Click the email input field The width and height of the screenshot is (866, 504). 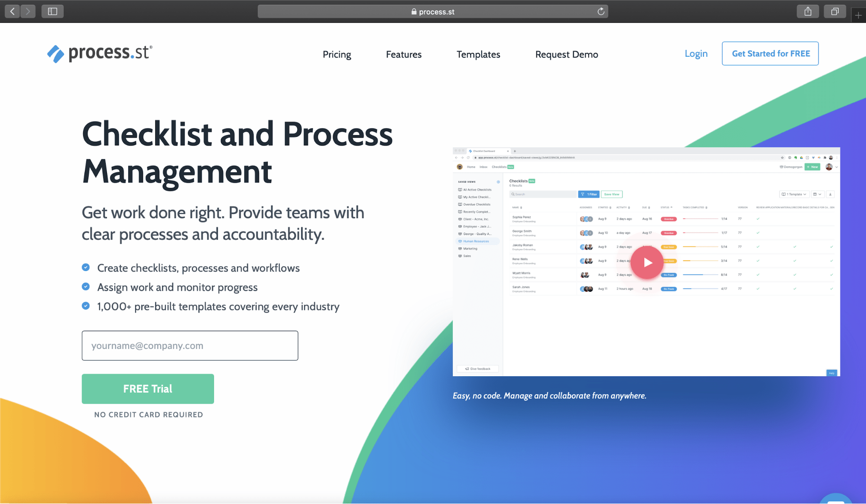click(x=190, y=345)
